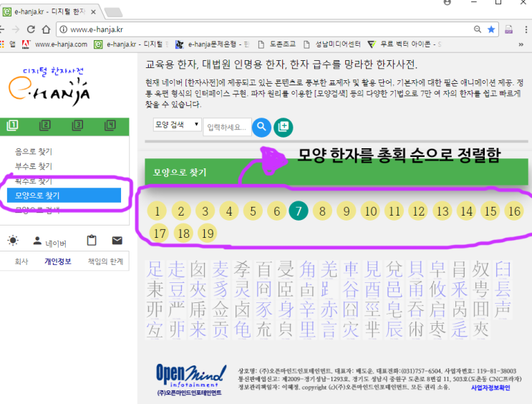Click the hanja character 辰

(395, 330)
